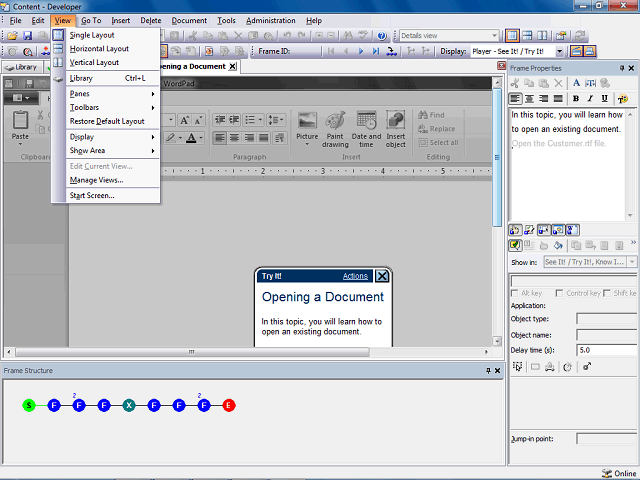The height and width of the screenshot is (480, 640).
Task: Choose Horizontal Layout from View menu
Action: 113,49
